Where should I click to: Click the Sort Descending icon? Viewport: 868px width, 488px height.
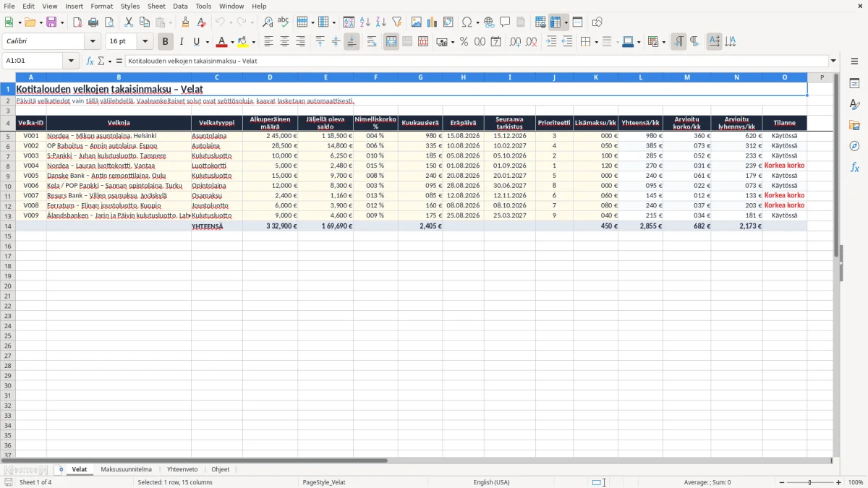pos(381,22)
